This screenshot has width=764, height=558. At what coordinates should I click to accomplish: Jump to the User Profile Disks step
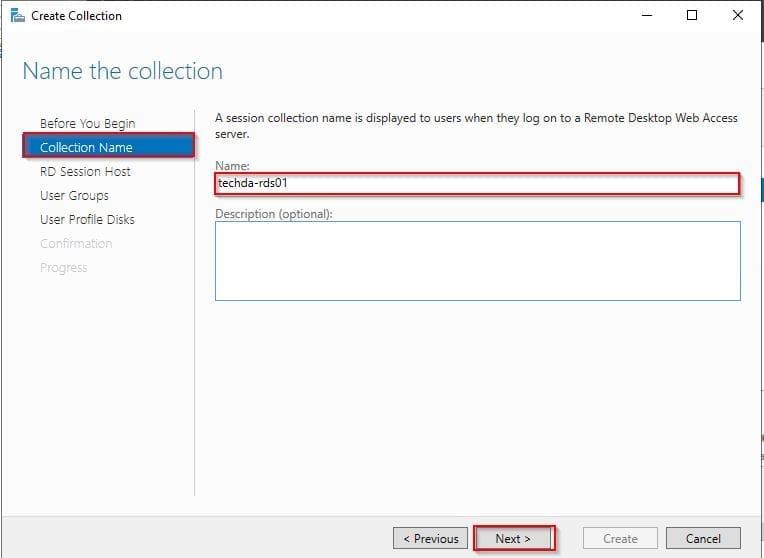[87, 219]
